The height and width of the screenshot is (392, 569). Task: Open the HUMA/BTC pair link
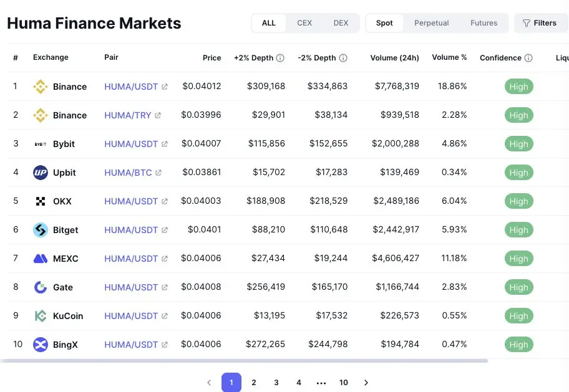(x=128, y=173)
